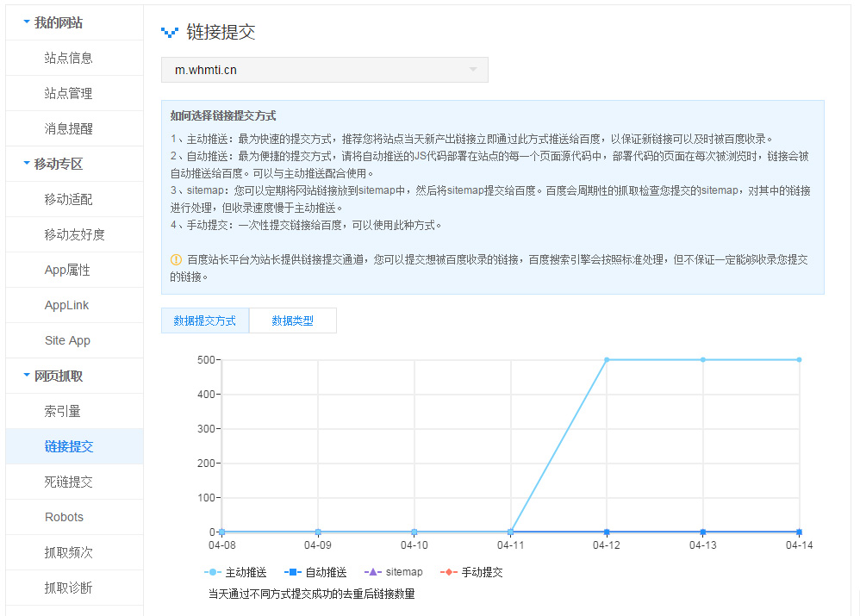The height and width of the screenshot is (616, 860).
Task: Click the blue 链接提交 title icon
Action: click(x=170, y=33)
